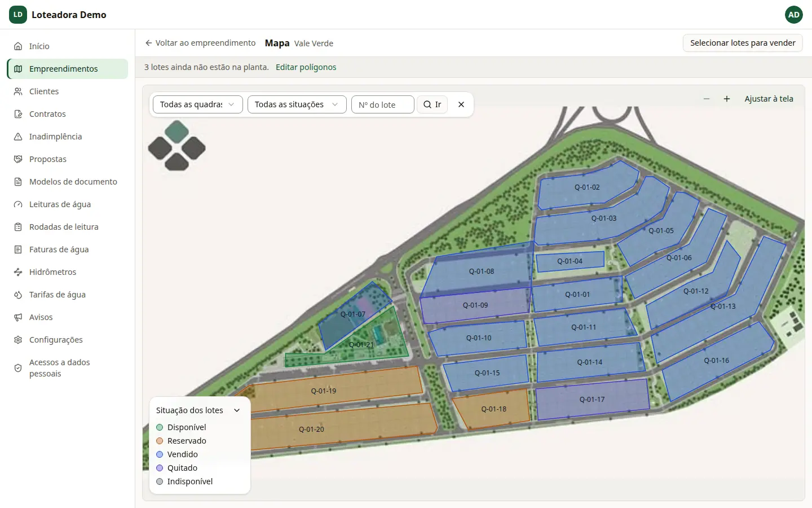Click the Nº do lote input field
The height and width of the screenshot is (508, 812).
[383, 104]
